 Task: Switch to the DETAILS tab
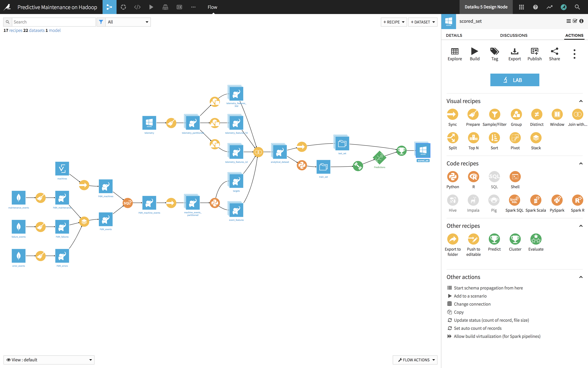pos(454,35)
